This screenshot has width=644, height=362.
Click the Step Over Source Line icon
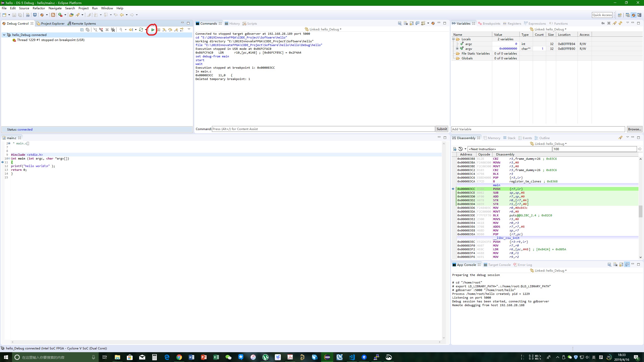tap(170, 30)
